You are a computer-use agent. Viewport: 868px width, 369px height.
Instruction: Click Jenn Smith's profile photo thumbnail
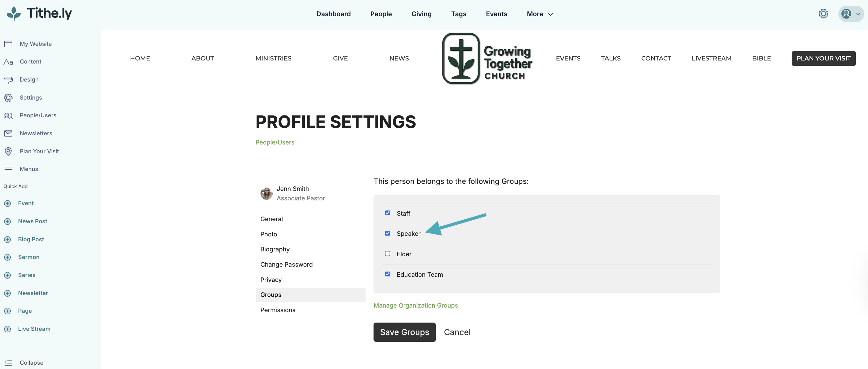(x=266, y=193)
